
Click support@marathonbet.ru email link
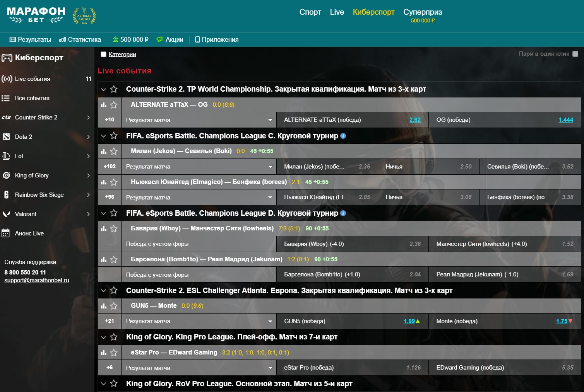tap(37, 280)
